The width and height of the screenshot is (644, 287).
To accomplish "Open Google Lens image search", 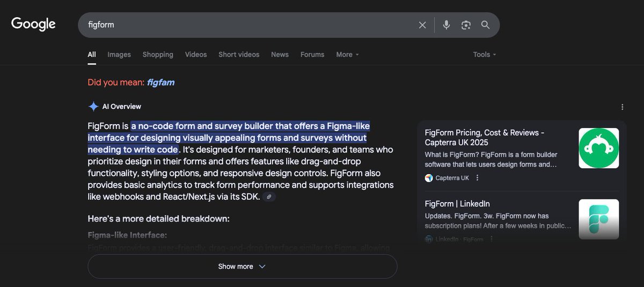I will 466,25.
